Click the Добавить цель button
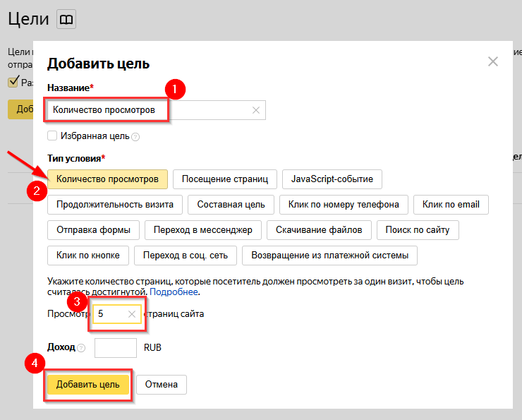The image size is (522, 420). (87, 385)
